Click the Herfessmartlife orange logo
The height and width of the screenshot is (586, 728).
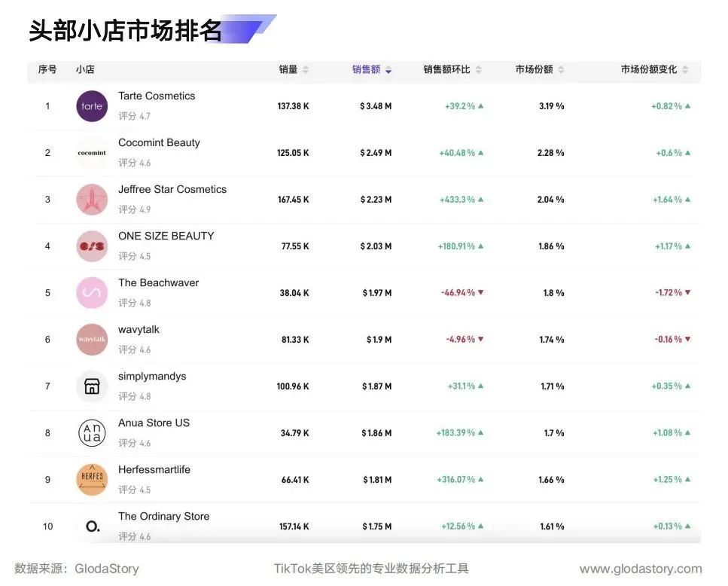[x=92, y=480]
